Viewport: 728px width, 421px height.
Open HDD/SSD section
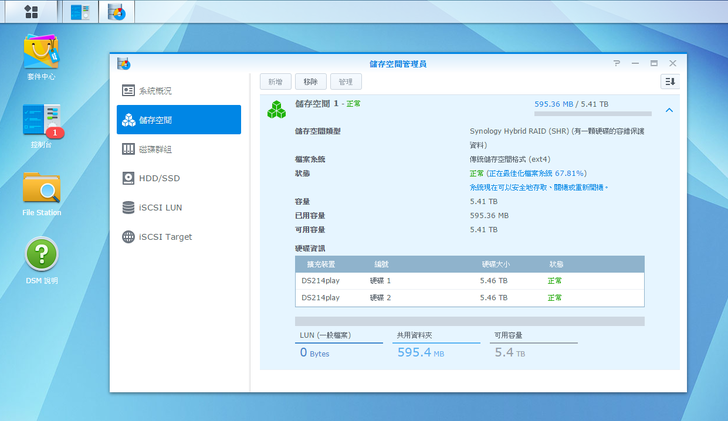tap(178, 178)
